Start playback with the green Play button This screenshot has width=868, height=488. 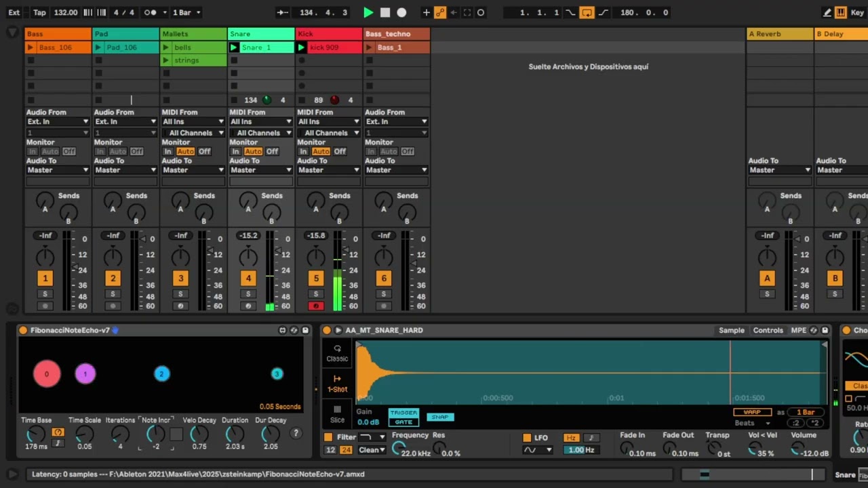pos(368,12)
